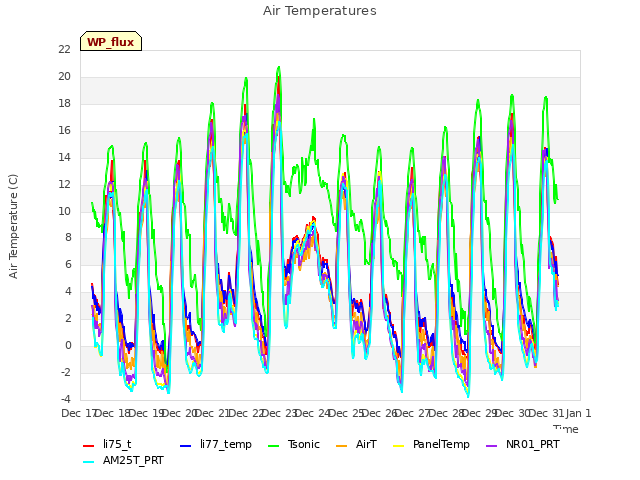640x480 pixels.
Task: Toggle the li75_t legend entry
Action: 107,444
